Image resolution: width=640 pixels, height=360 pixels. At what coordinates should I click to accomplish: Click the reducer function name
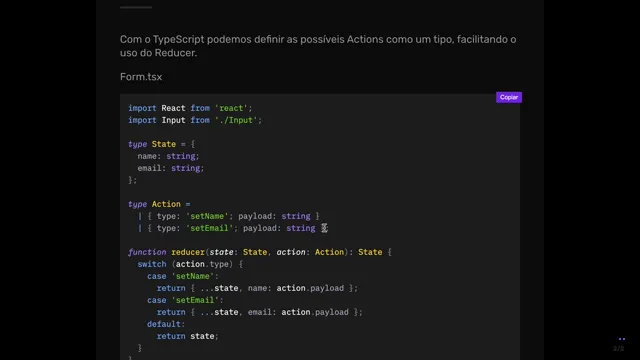click(188, 252)
